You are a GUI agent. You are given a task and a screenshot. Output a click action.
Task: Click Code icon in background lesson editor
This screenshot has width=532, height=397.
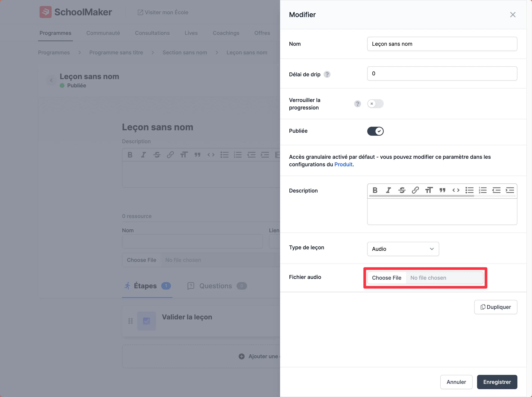click(211, 155)
